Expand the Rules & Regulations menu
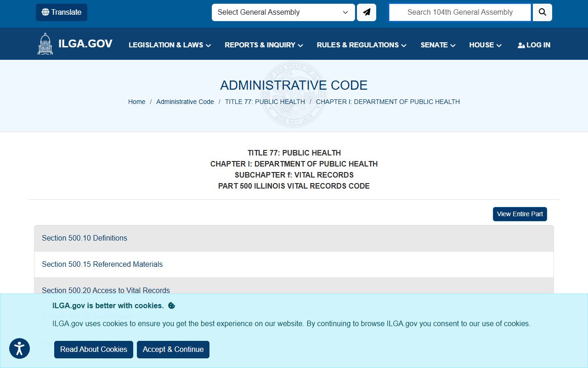Viewport: 588px width, 368px height. coord(362,45)
